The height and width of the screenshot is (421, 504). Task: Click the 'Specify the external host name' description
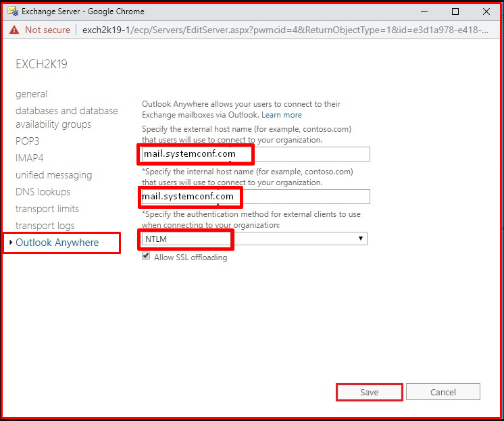click(247, 134)
